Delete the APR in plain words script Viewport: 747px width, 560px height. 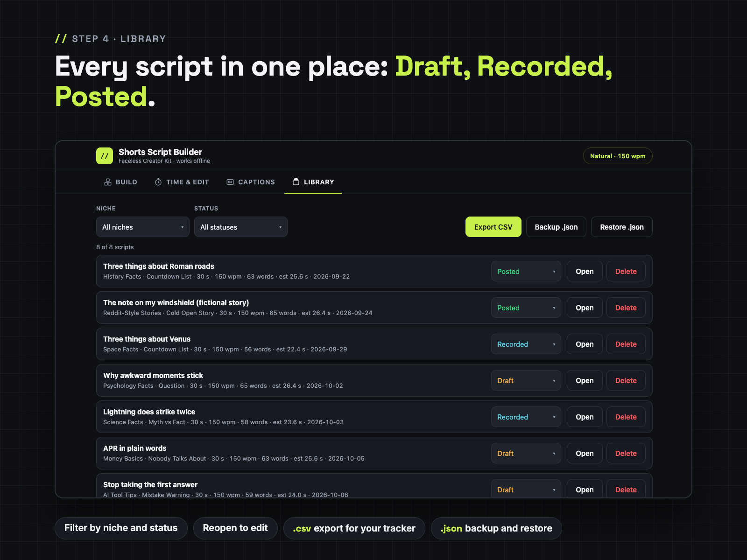click(626, 453)
